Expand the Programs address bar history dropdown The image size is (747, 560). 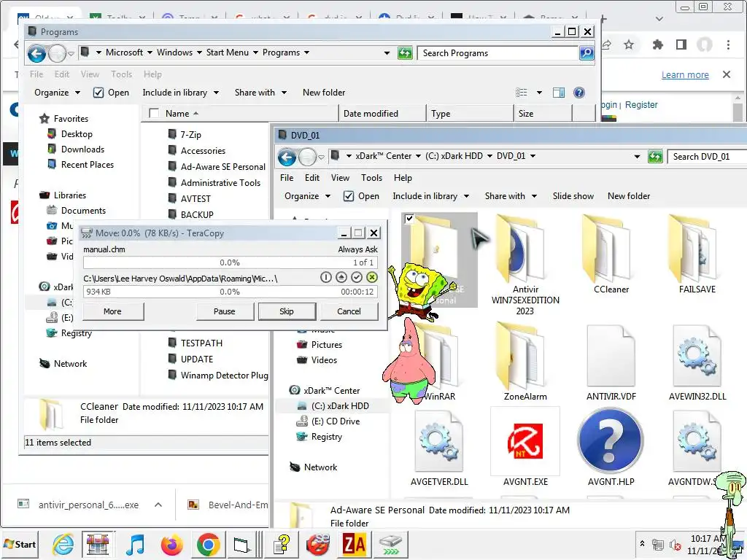tap(387, 52)
